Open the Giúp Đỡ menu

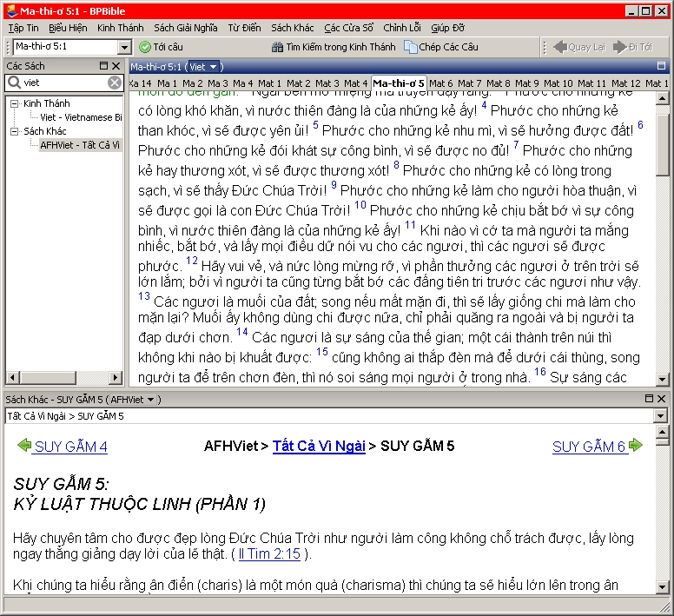447,28
